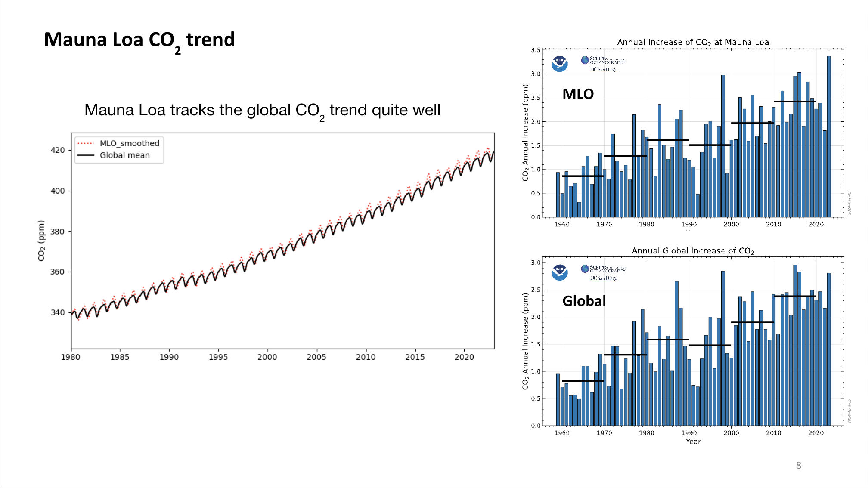Click the red dotted MLO_smoothed legend marker
868x488 pixels.
85,143
